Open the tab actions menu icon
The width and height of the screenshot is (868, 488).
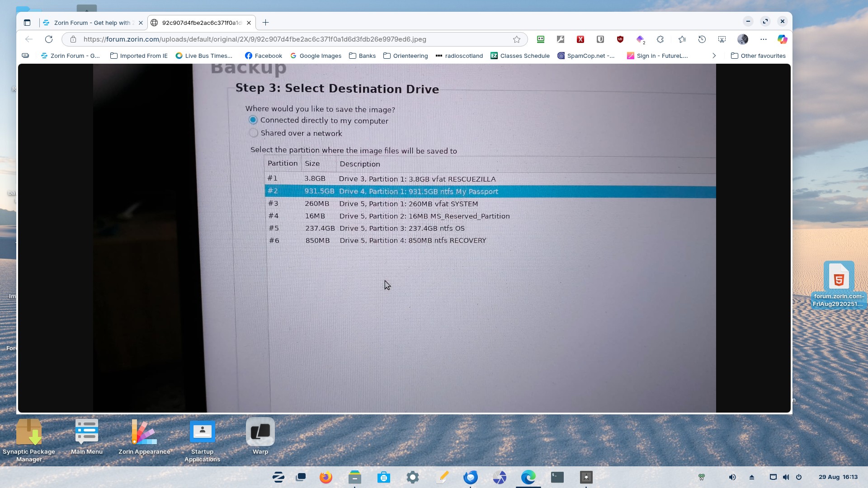pos(27,23)
